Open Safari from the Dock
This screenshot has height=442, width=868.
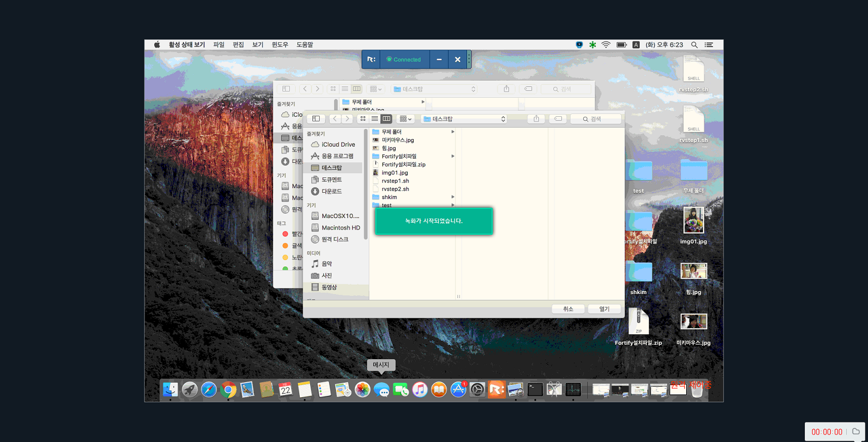click(209, 390)
